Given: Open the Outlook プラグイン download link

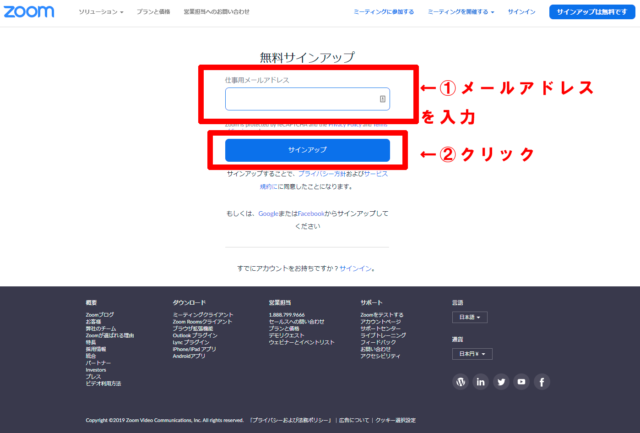Looking at the screenshot, I should click(x=195, y=335).
